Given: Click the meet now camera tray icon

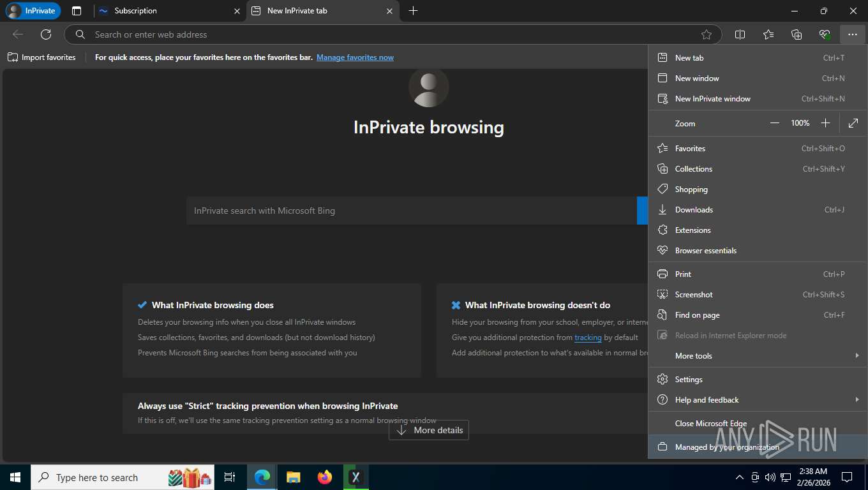Looking at the screenshot, I should click(755, 477).
